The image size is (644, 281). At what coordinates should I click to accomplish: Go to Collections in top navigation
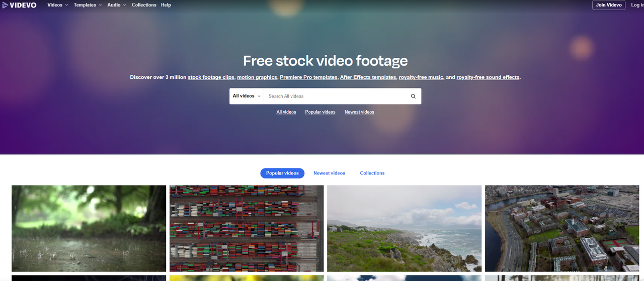144,5
